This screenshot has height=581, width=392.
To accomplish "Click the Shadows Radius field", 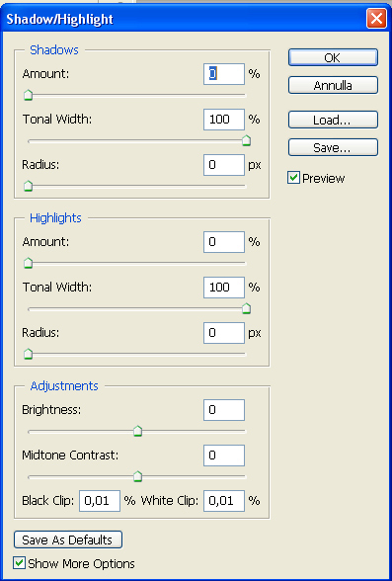I will [224, 165].
